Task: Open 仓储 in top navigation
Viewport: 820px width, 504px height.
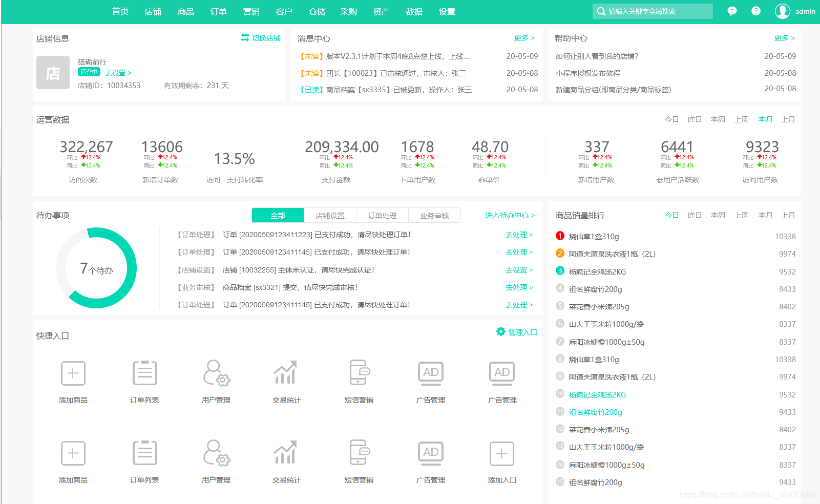Action: pyautogui.click(x=317, y=11)
